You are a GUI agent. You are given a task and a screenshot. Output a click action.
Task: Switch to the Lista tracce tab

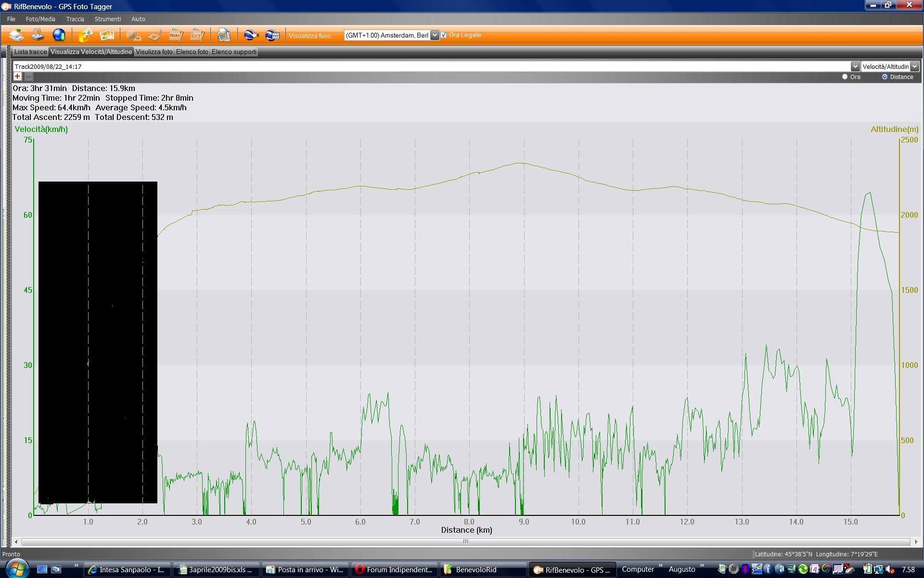click(x=30, y=52)
